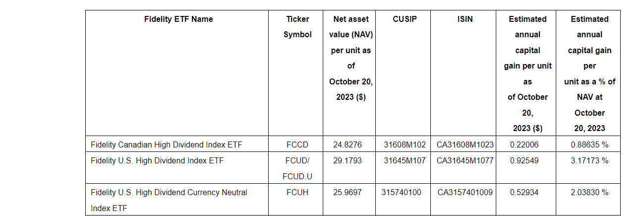Click the ISIN column header

click(465, 19)
